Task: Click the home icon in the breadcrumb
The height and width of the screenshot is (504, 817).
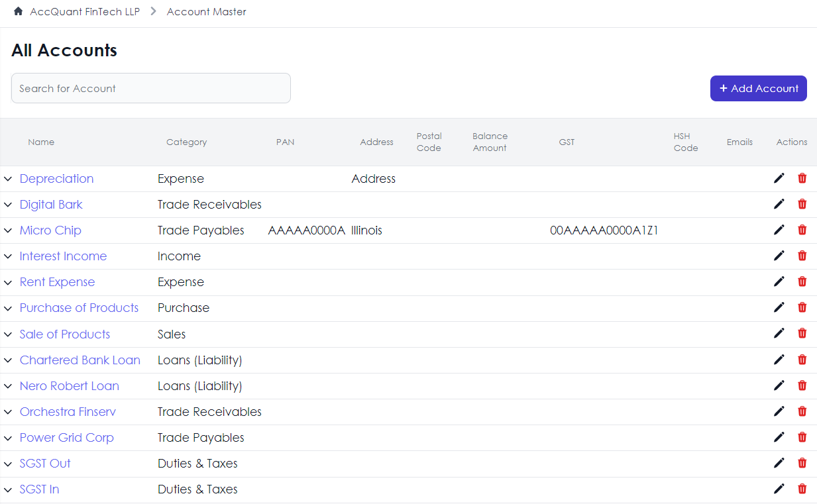Action: pos(18,11)
